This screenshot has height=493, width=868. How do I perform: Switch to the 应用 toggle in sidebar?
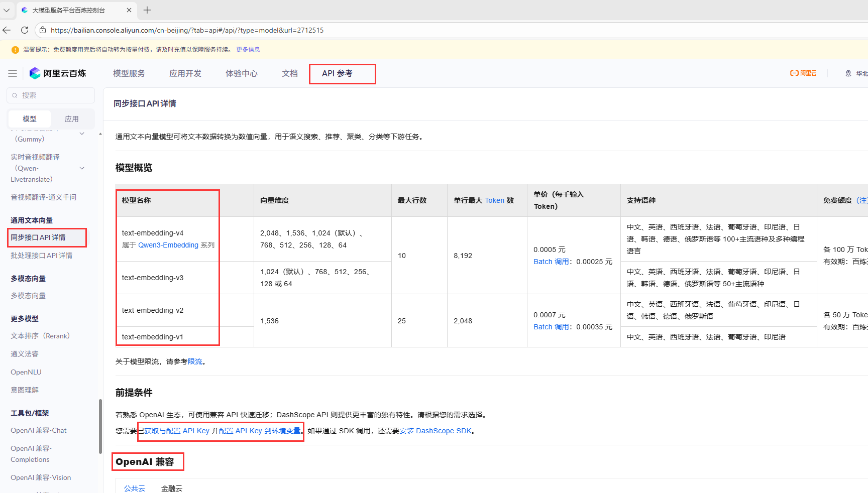(x=72, y=119)
